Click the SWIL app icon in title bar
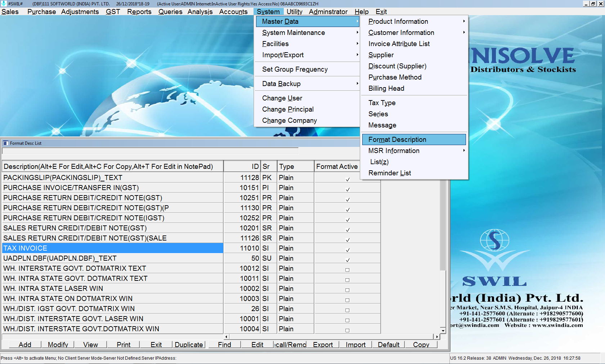The width and height of the screenshot is (605, 364). [x=4, y=4]
